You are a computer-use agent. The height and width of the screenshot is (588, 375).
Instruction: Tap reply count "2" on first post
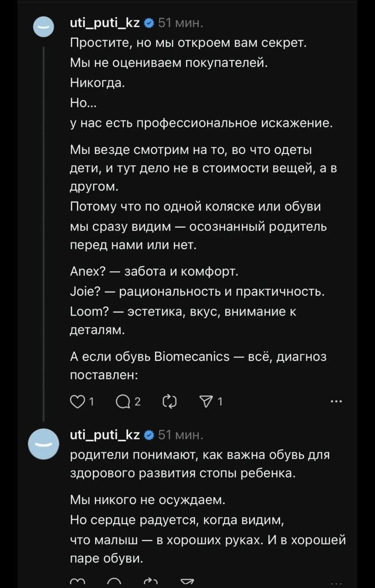click(138, 402)
